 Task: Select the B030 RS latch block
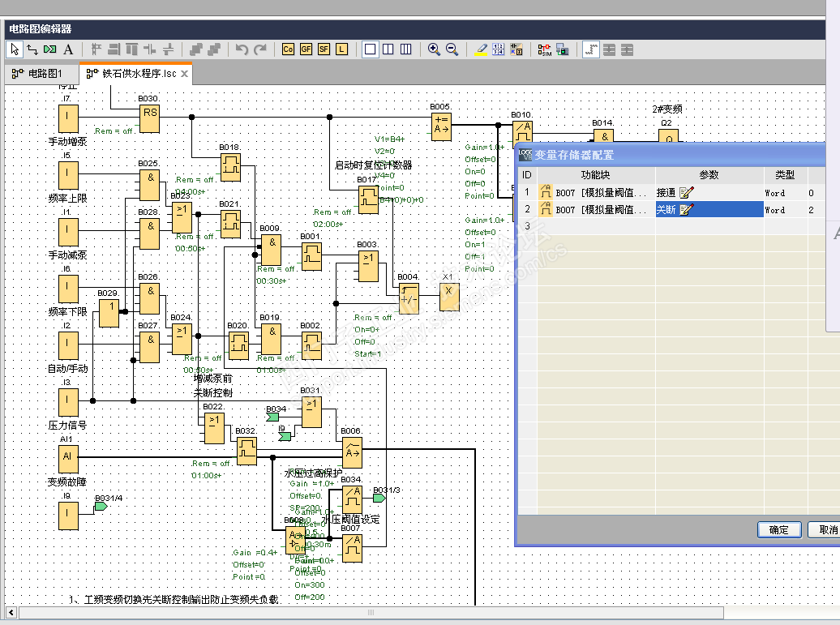pos(150,118)
